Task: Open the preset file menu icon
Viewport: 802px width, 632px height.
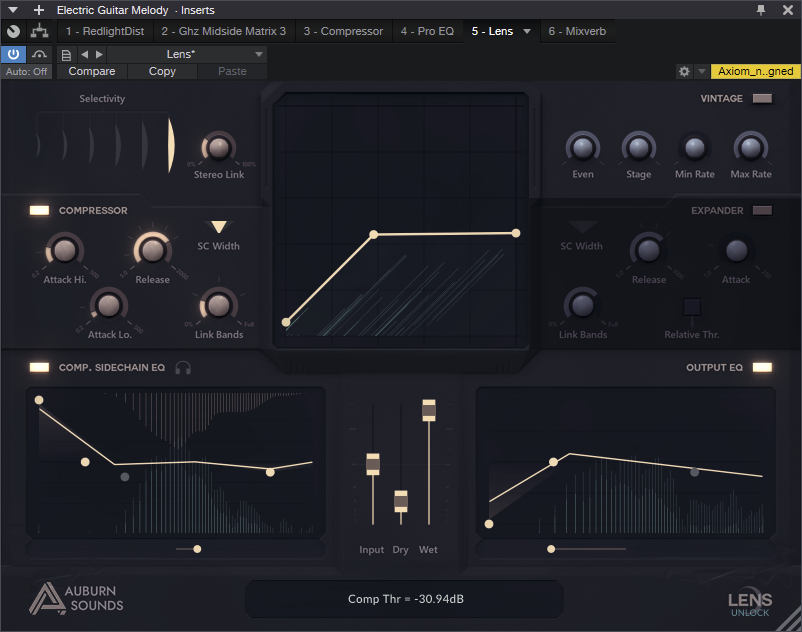Action: pos(66,55)
